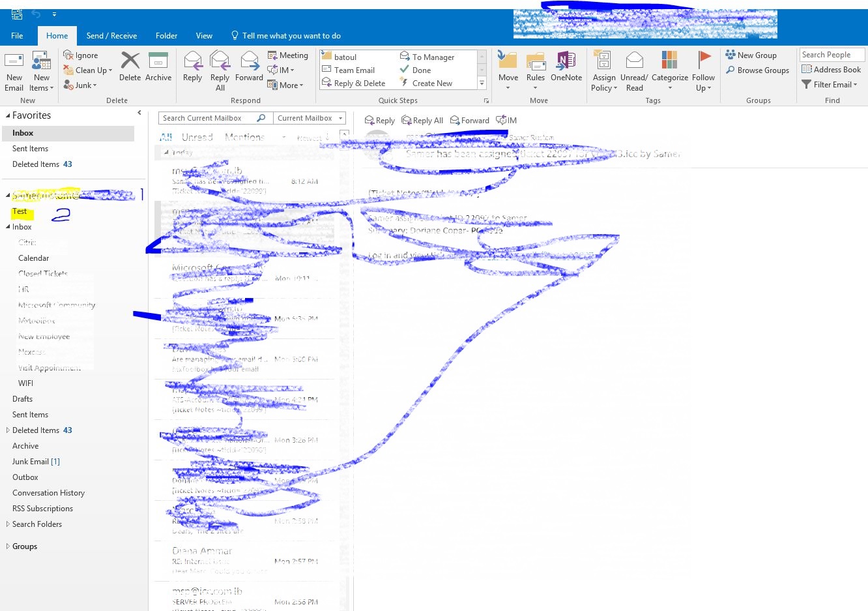Open the Categorize dropdown
This screenshot has width=868, height=611.
point(669,71)
